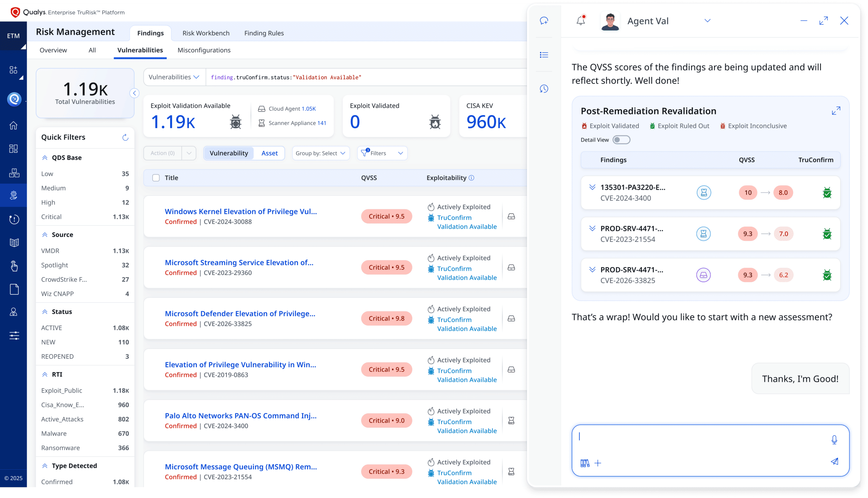
Task: Open the Agent Val selector chevron
Action: tap(707, 21)
